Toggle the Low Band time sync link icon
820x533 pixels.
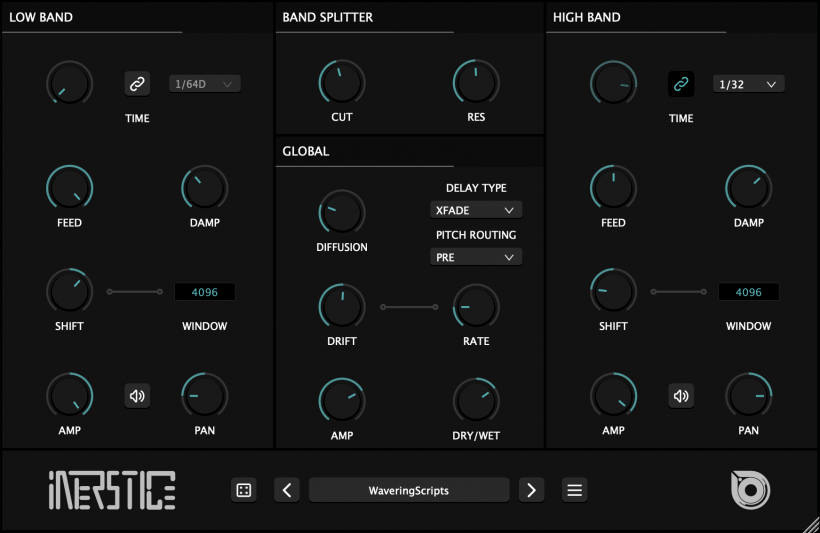point(137,84)
